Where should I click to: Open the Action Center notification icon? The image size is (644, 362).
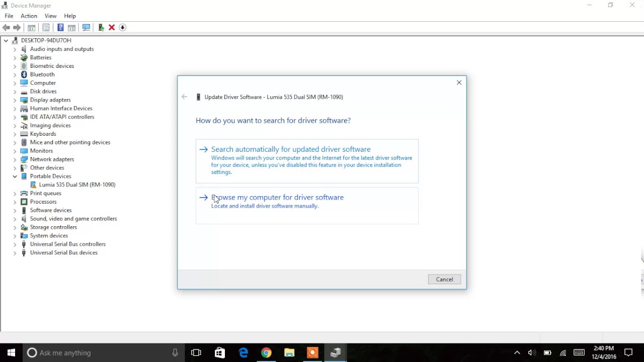[x=628, y=353]
